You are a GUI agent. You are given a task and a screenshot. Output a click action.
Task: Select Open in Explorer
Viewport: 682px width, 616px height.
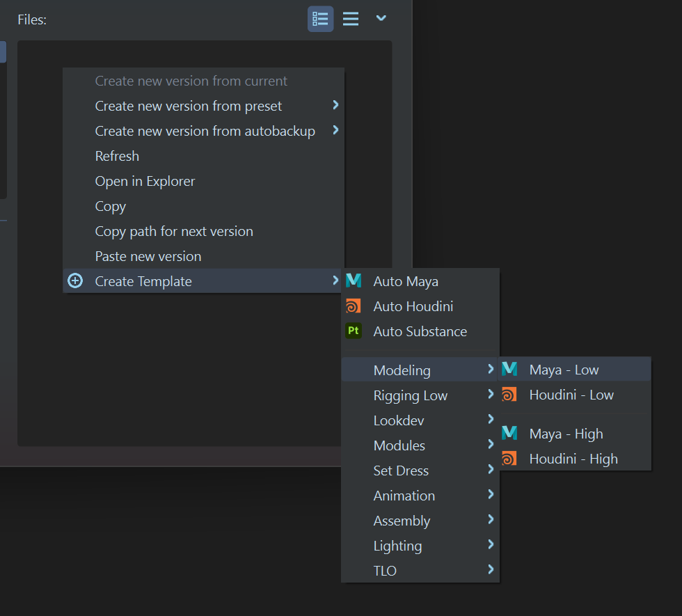click(x=203, y=181)
